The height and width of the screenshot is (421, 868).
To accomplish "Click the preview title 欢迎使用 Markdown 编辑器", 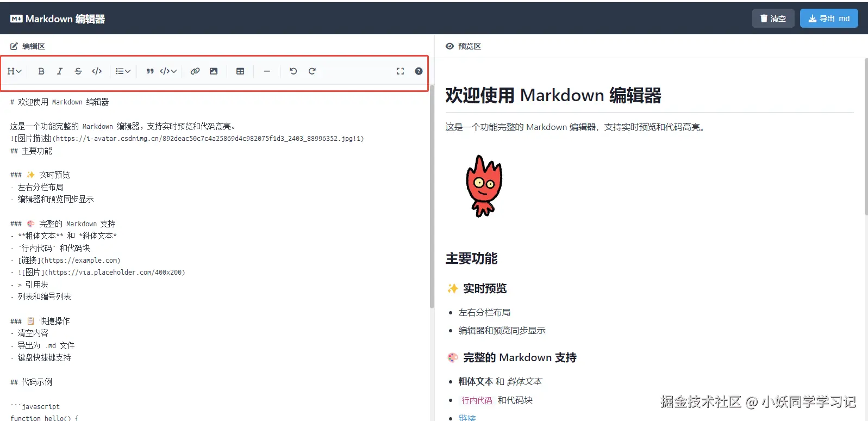I will (553, 95).
